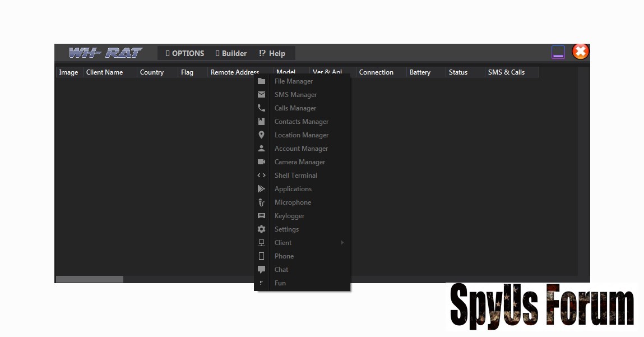Click the Settings gear icon
The image size is (644, 337).
point(261,229)
